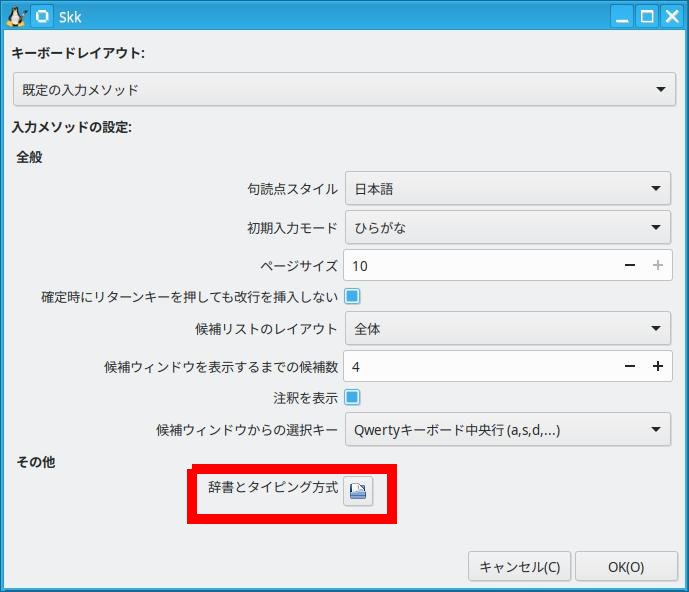Click the 全般 section heading
The width and height of the screenshot is (689, 592).
(x=29, y=157)
